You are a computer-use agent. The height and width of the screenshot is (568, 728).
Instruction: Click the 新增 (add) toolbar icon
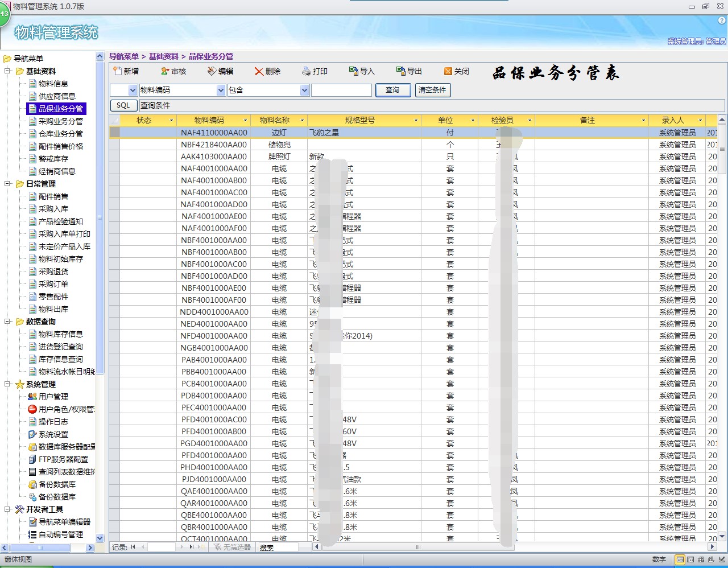(118, 71)
